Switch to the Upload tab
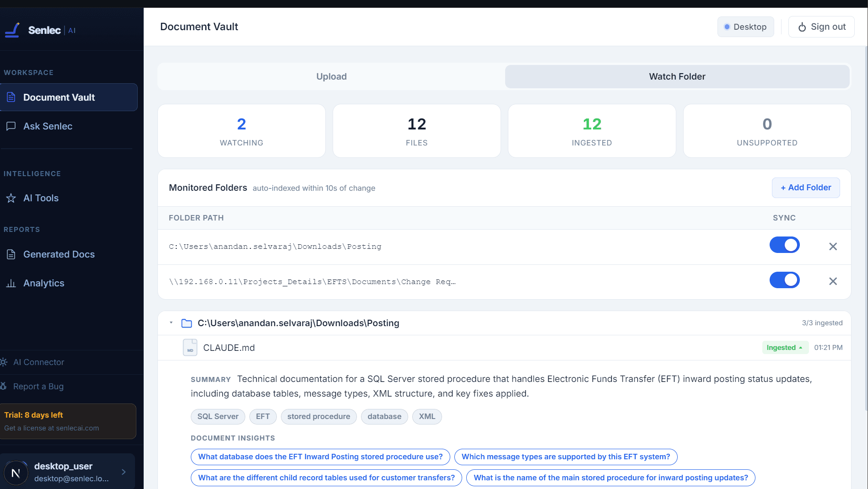 click(331, 76)
